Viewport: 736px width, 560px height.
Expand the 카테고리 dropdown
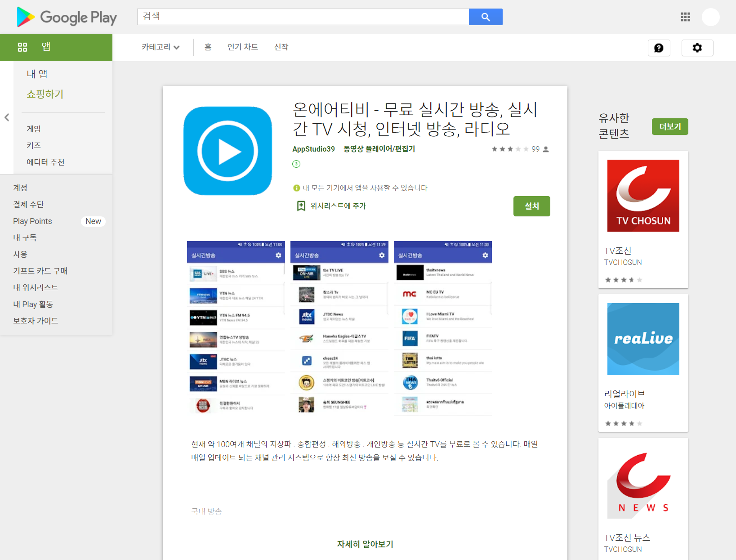[161, 47]
